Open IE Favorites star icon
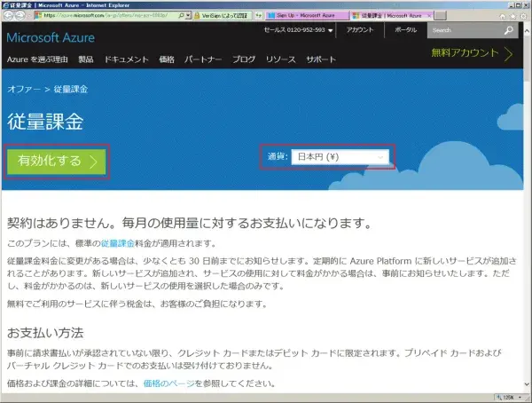This screenshot has width=532, height=403. (513, 16)
